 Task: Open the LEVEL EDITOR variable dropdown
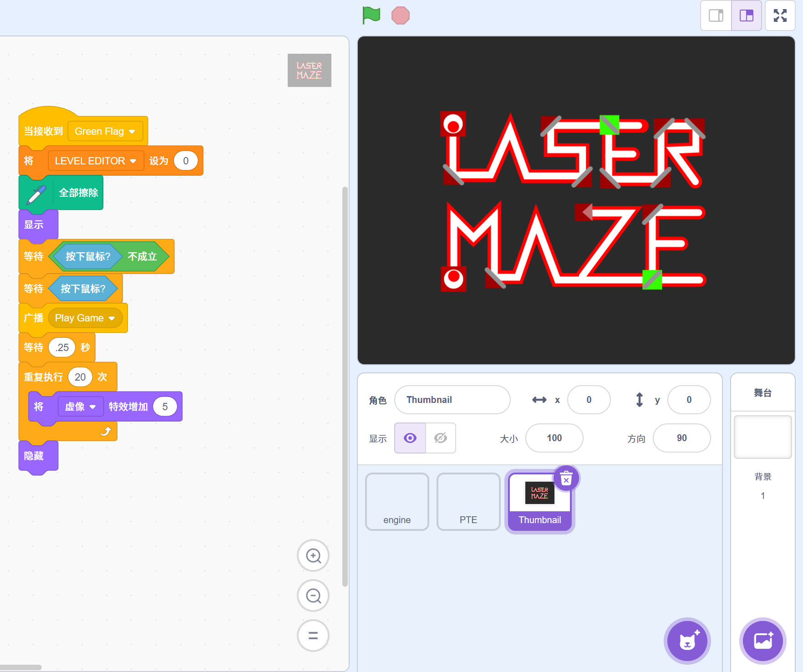click(x=133, y=161)
